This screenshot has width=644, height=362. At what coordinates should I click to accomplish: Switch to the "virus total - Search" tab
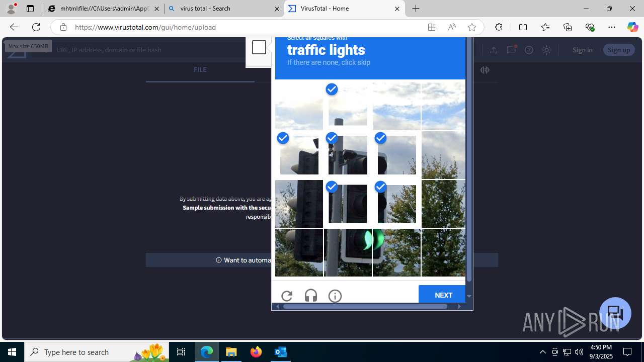(224, 9)
